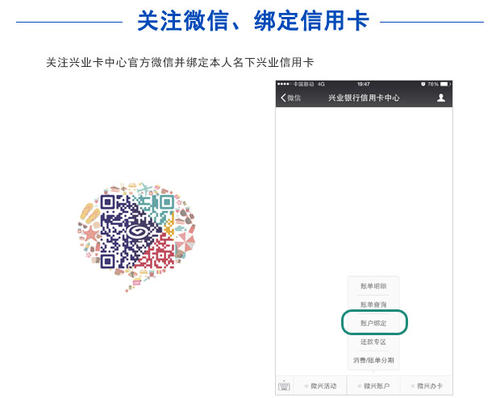Click the 兴业银行信用卡中心 chat title
Screen dimensions: 500x398
click(364, 98)
